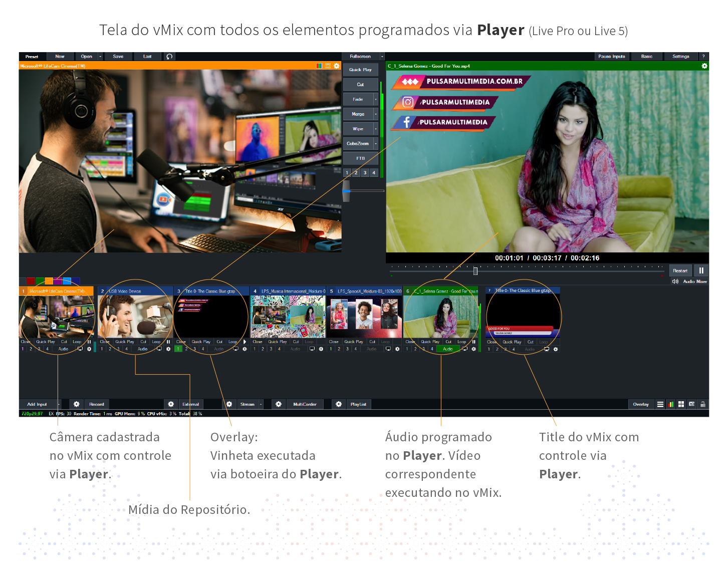Turn off overlay 1 on input 3
The image size is (728, 572).
pos(178,349)
